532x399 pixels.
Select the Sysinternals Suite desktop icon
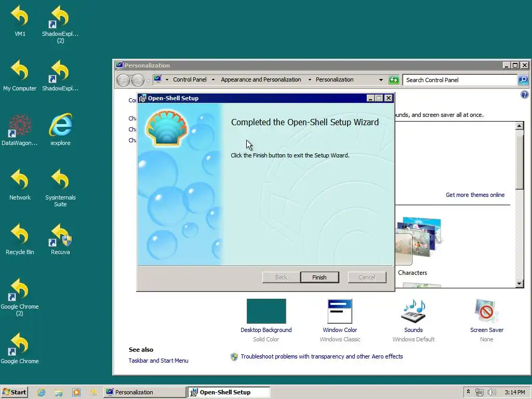tap(60, 188)
